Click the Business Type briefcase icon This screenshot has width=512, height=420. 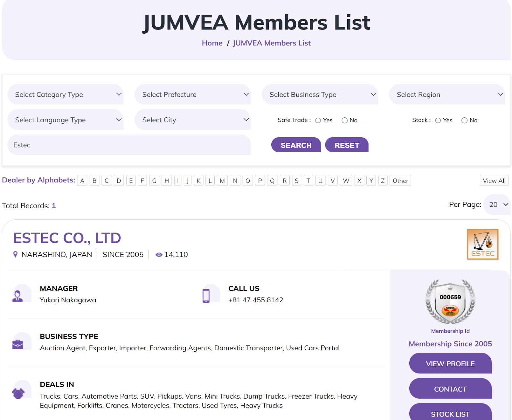(18, 344)
